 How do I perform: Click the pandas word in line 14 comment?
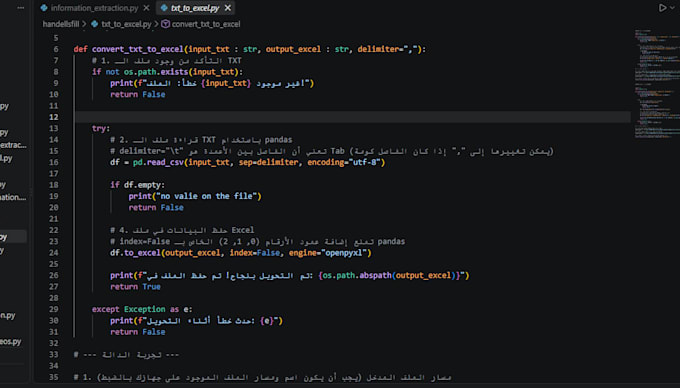(278, 140)
